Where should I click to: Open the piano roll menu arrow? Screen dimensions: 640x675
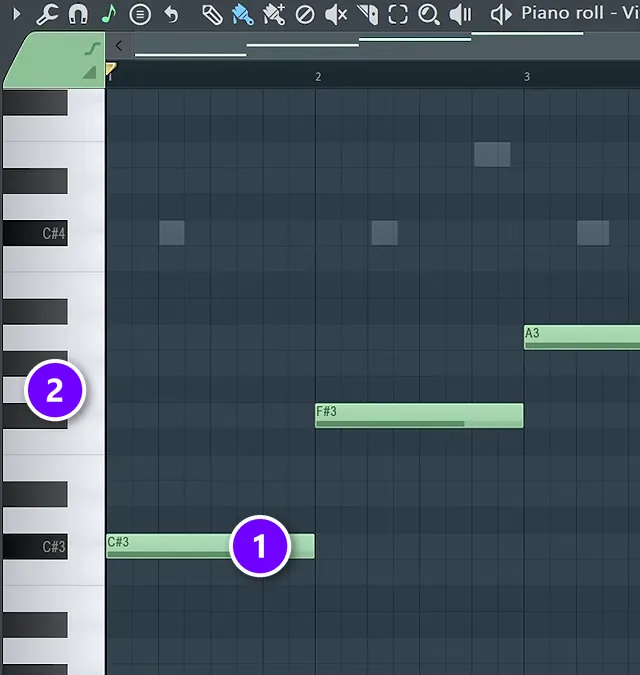pyautogui.click(x=16, y=14)
